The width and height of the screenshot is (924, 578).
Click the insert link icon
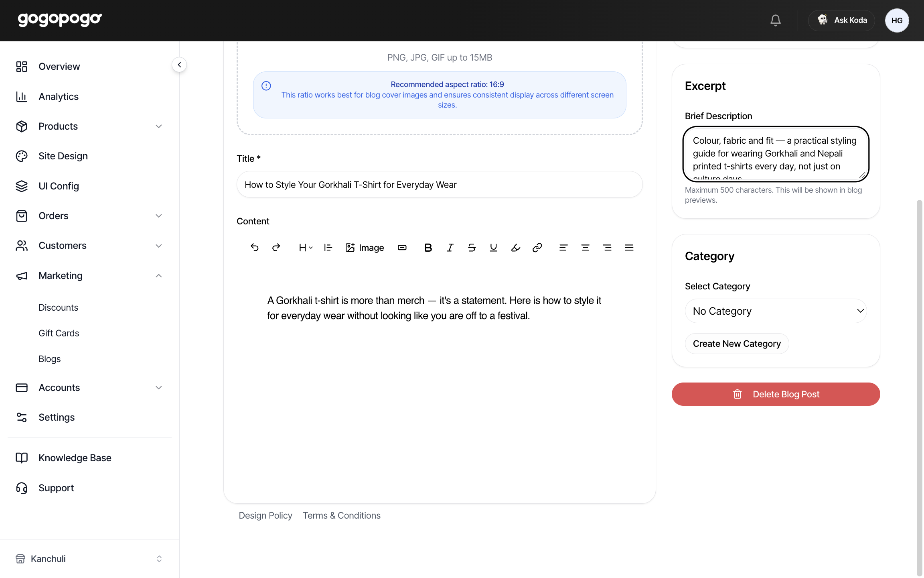pyautogui.click(x=537, y=248)
